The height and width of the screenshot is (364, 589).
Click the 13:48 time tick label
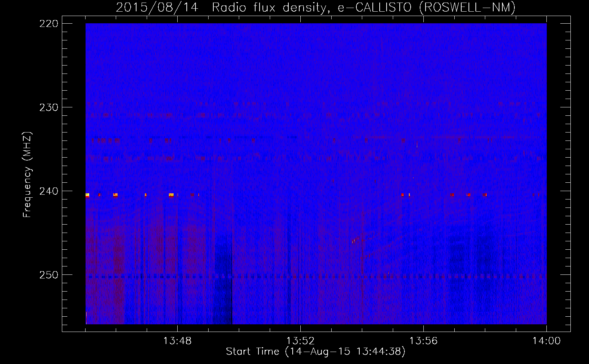pyautogui.click(x=177, y=341)
